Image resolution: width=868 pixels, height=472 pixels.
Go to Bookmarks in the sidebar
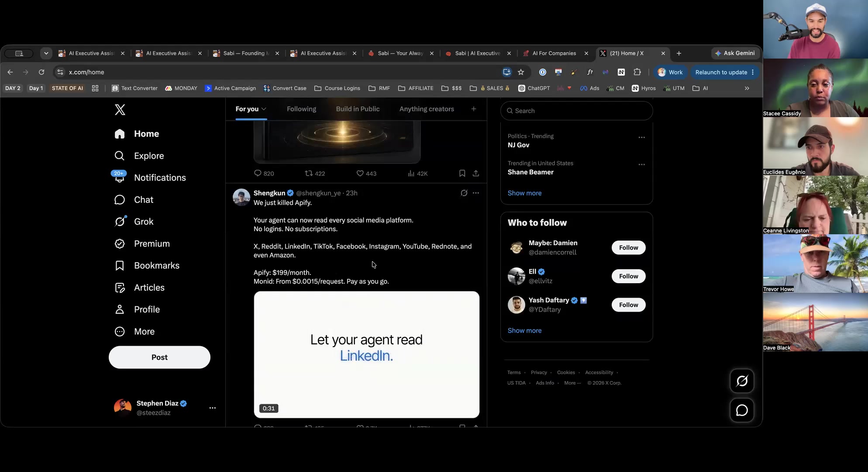click(147, 266)
